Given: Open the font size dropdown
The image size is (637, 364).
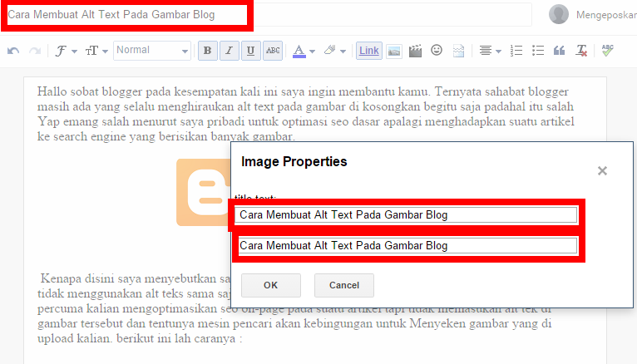Looking at the screenshot, I should (x=96, y=51).
